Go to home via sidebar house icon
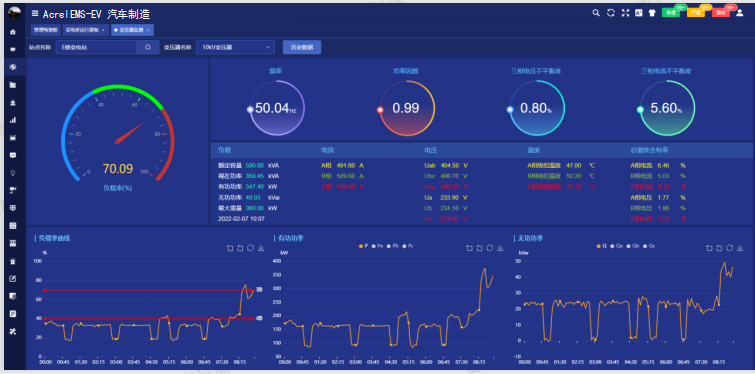Viewport: 755px width, 374px height. click(x=13, y=32)
